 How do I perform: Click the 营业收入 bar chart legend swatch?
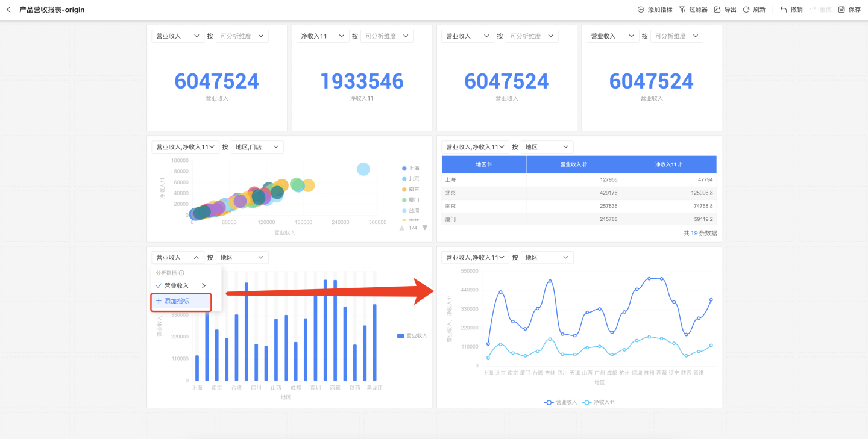point(401,335)
